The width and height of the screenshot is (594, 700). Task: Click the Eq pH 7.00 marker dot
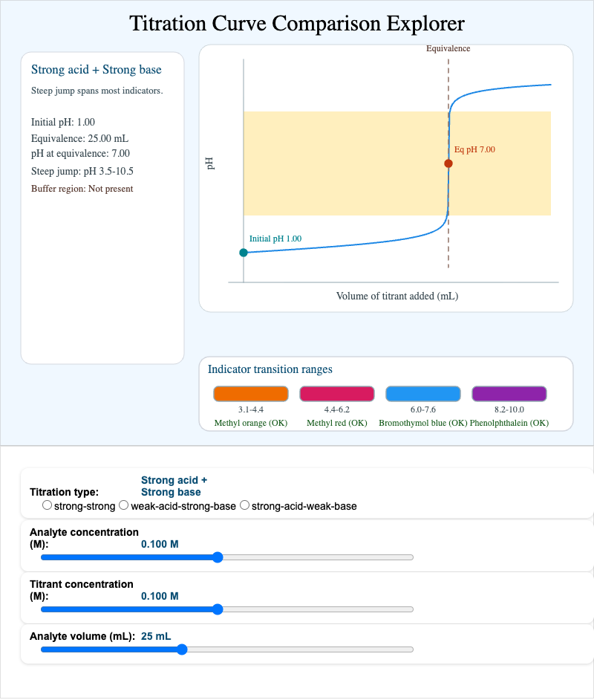448,161
